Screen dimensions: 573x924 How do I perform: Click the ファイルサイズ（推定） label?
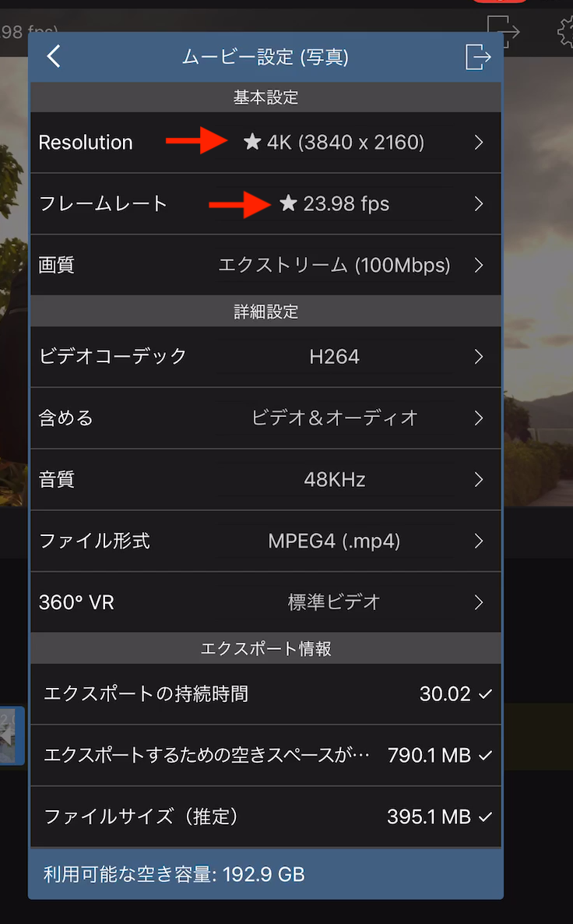pyautogui.click(x=141, y=816)
